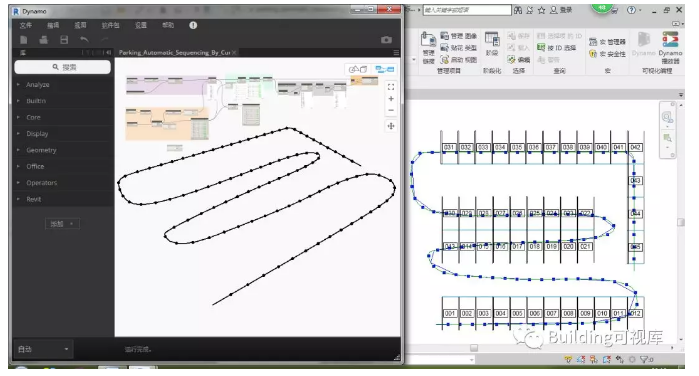Click the 编辑 Edit selection ribbon button

[x=518, y=60]
